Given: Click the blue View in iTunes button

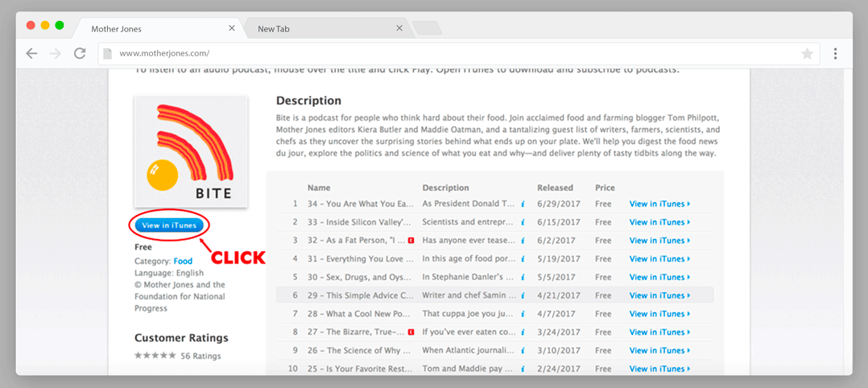Looking at the screenshot, I should coord(169,225).
